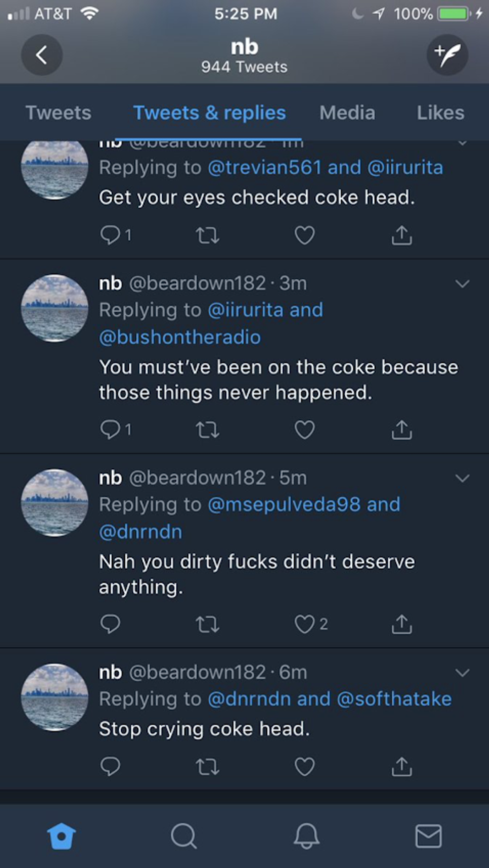
Task: Switch to the Likes tab
Action: coord(440,113)
